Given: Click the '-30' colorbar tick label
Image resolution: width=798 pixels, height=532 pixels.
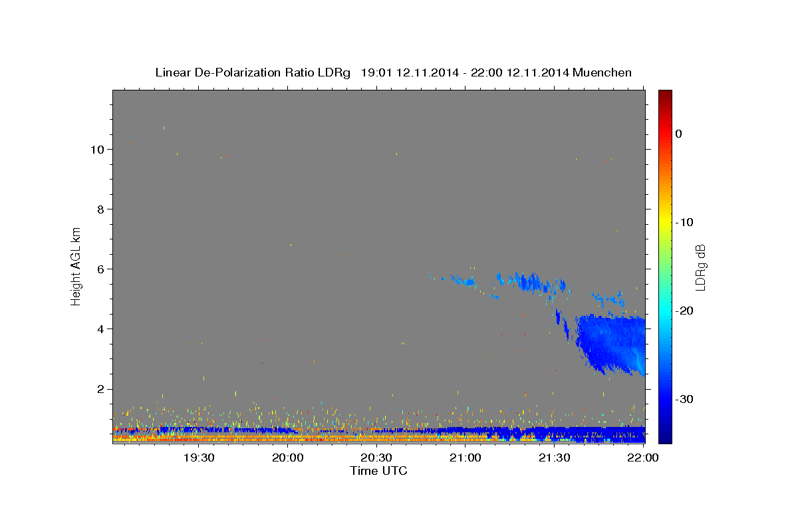Looking at the screenshot, I should click(x=684, y=399).
